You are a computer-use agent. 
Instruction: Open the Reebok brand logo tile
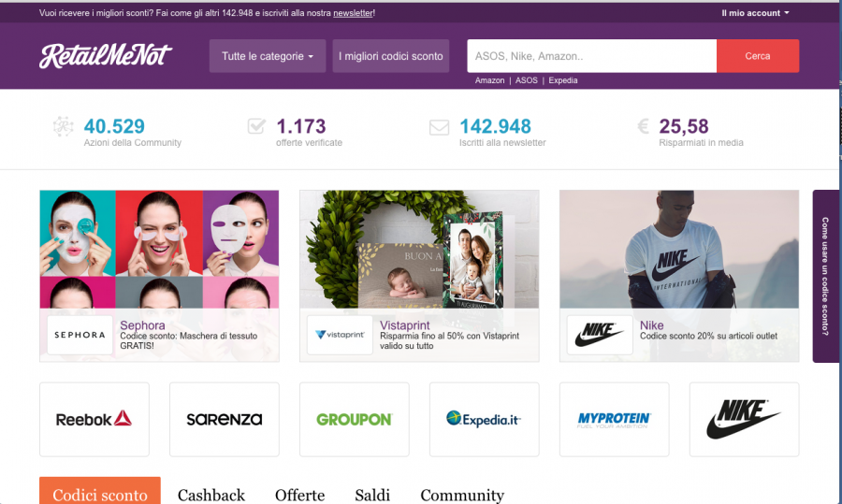tap(94, 419)
